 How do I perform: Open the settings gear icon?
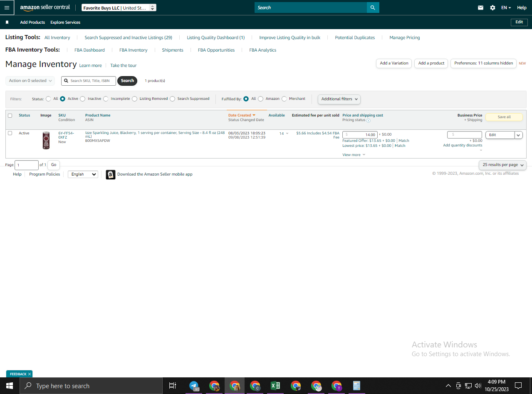point(492,7)
